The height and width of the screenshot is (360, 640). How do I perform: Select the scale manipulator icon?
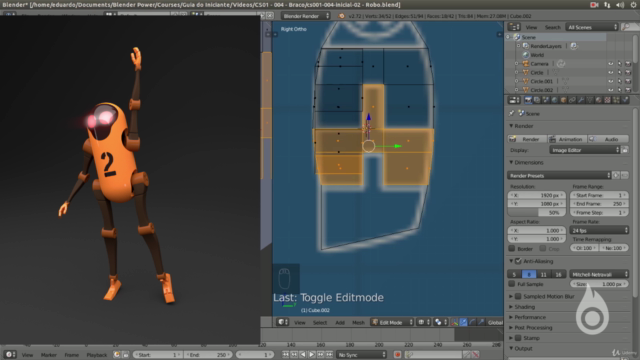[x=481, y=322]
